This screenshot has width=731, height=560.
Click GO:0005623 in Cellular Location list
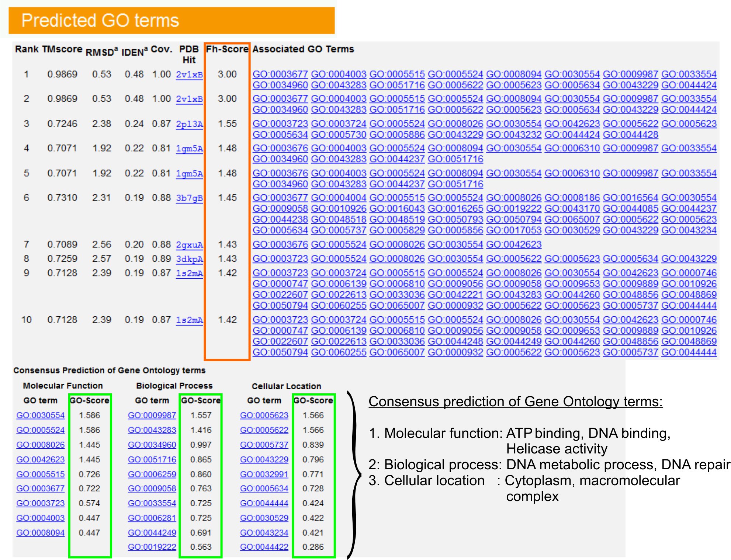coord(264,415)
